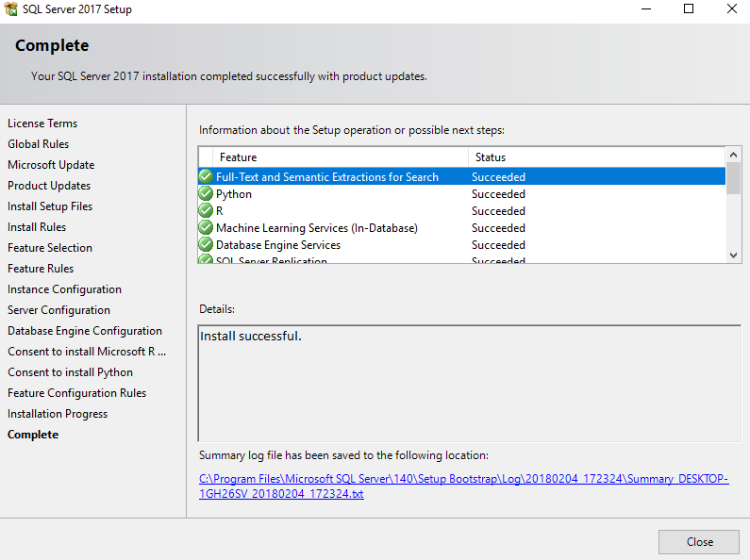Click the green check icon beside R feature
The image size is (750, 560).
click(206, 210)
